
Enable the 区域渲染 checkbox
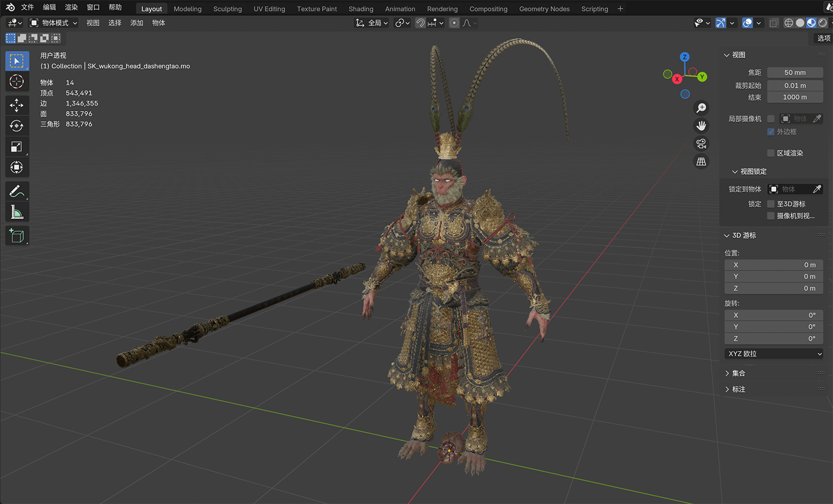click(771, 153)
